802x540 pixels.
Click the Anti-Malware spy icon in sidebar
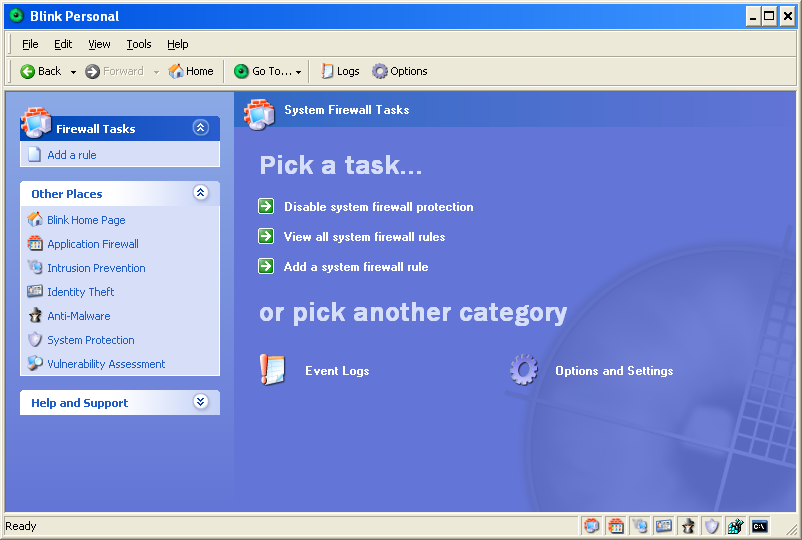click(x=35, y=315)
